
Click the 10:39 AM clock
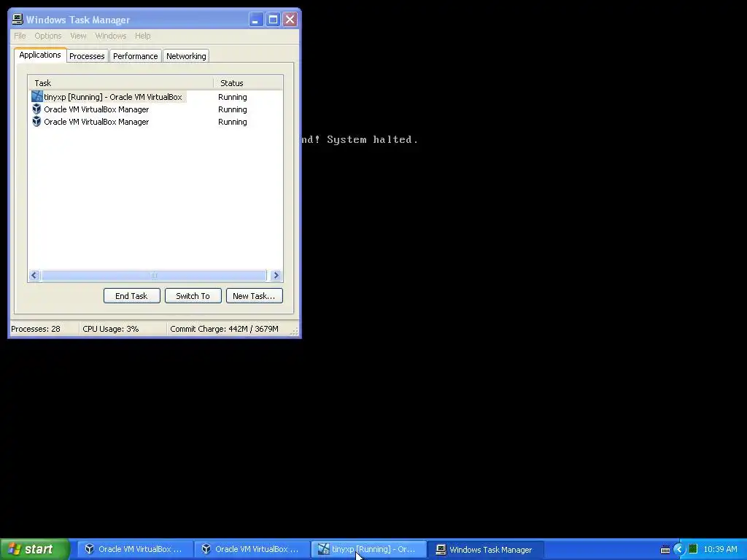tap(720, 549)
